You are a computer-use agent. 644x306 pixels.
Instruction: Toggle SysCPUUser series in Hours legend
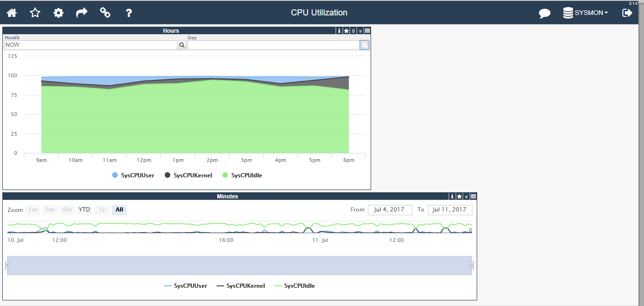click(133, 175)
